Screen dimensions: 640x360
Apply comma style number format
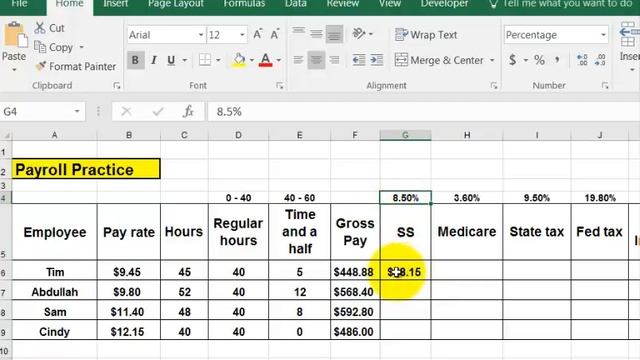[557, 60]
